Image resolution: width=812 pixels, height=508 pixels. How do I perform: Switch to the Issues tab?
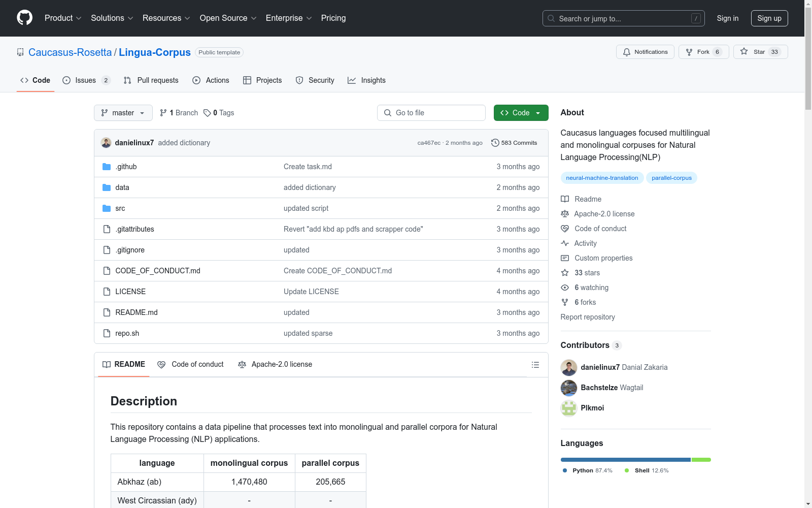tap(86, 80)
